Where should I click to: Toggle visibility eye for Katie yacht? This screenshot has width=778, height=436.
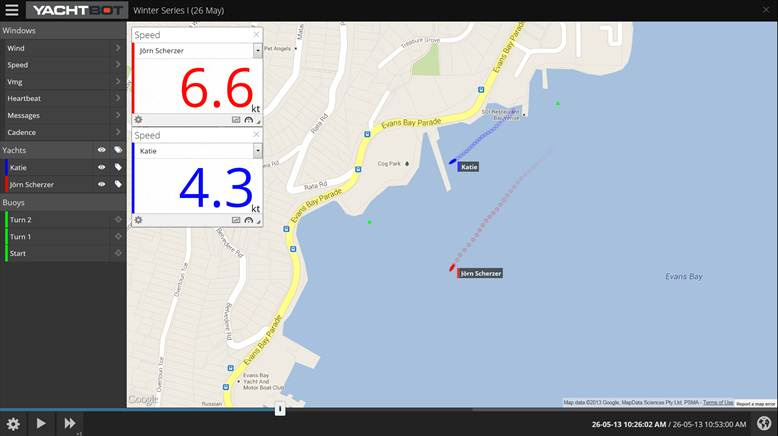(101, 167)
